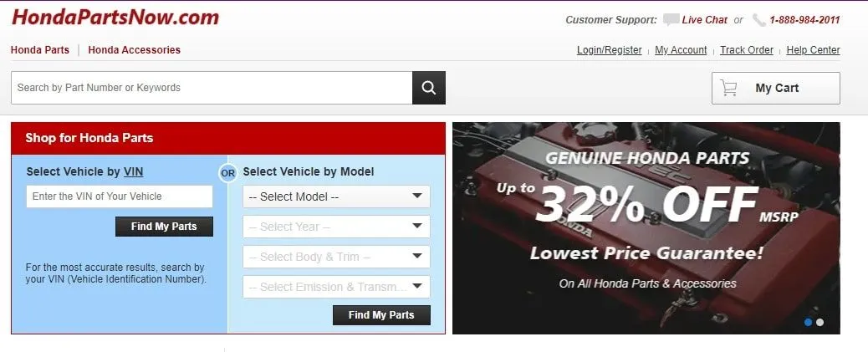868x352 pixels.
Task: Click the shopping cart icon
Action: coord(728,88)
